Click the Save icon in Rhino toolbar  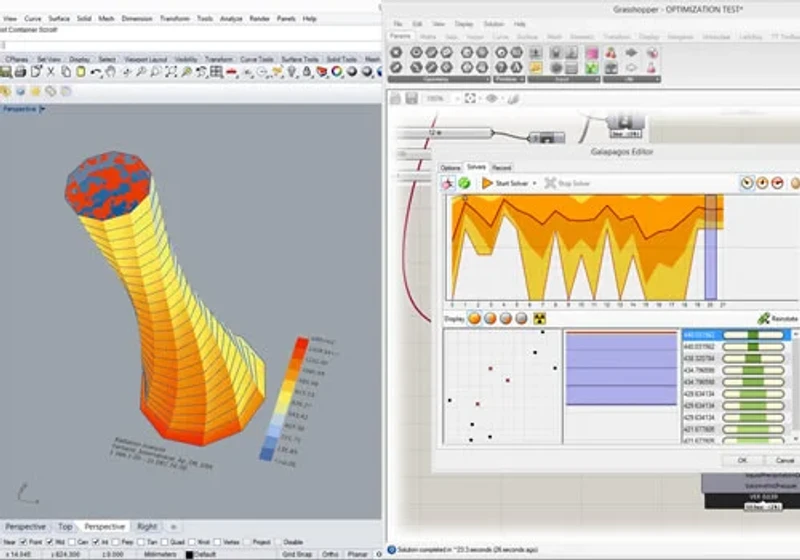click(x=6, y=72)
